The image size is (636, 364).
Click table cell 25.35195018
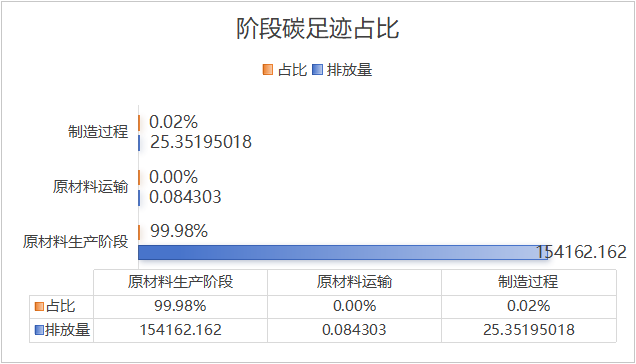(x=529, y=330)
